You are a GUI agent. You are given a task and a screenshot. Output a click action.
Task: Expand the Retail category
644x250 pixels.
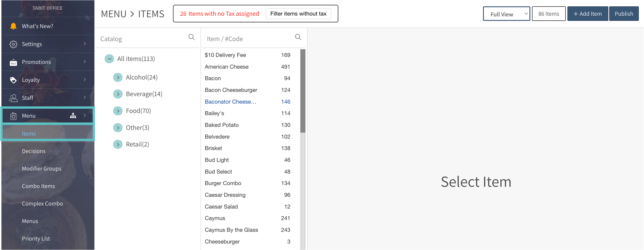pos(118,144)
